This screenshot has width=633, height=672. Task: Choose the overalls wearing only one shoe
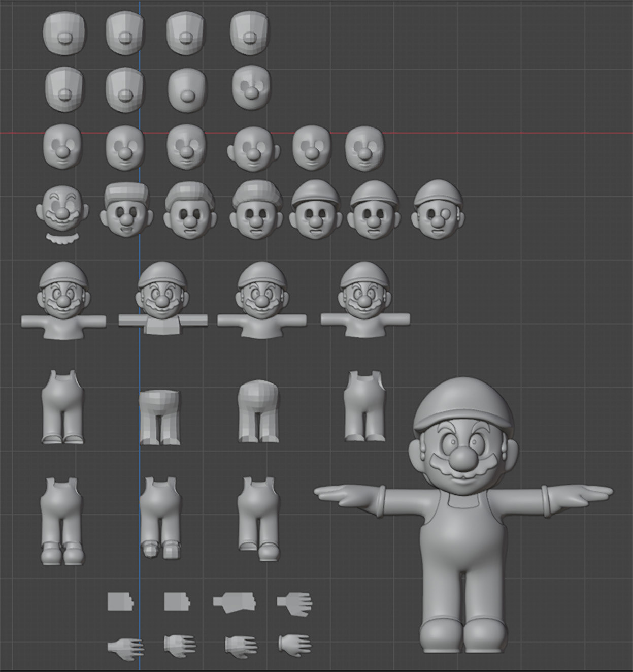pyautogui.click(x=258, y=518)
